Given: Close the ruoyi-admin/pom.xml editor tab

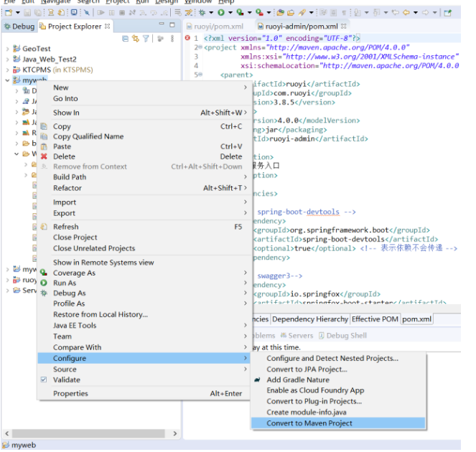Looking at the screenshot, I should (x=343, y=27).
